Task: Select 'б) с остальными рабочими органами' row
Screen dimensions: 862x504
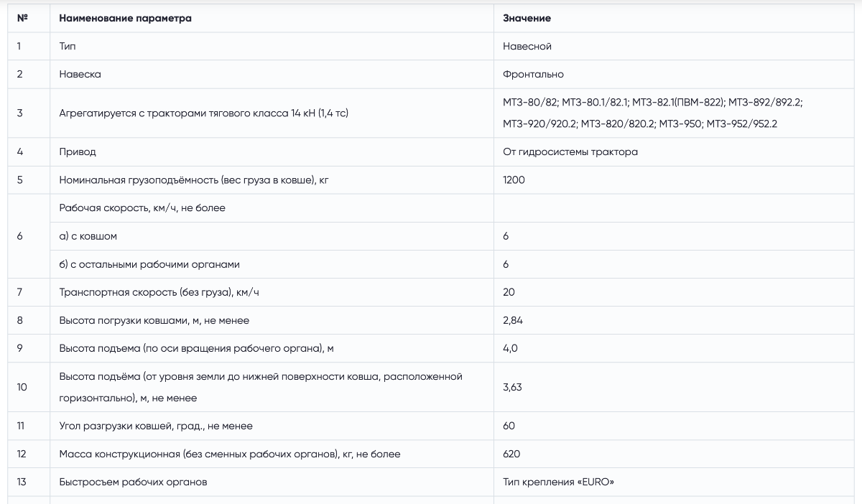Action: [x=272, y=263]
